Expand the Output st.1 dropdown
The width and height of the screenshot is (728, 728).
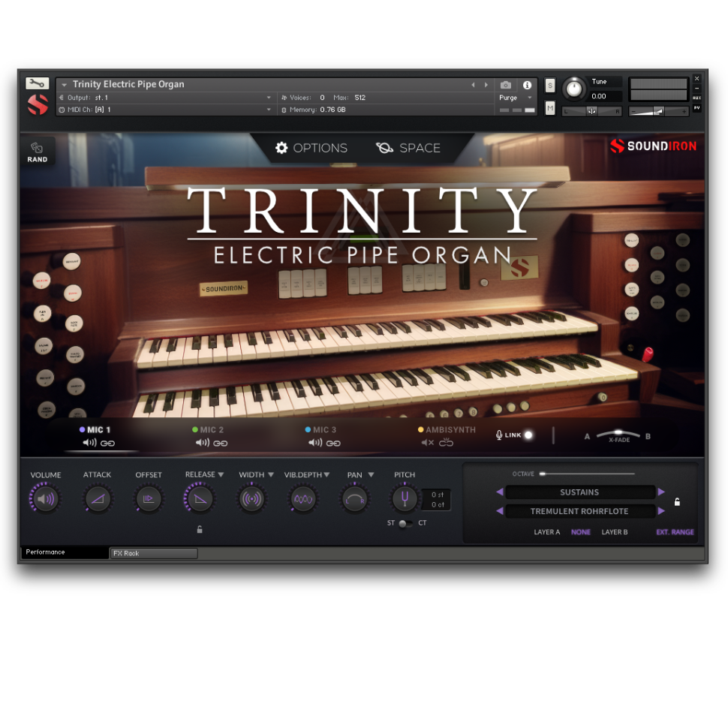269,98
